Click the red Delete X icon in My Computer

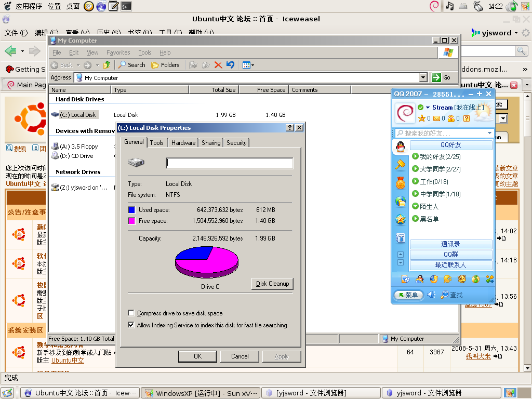coord(218,65)
